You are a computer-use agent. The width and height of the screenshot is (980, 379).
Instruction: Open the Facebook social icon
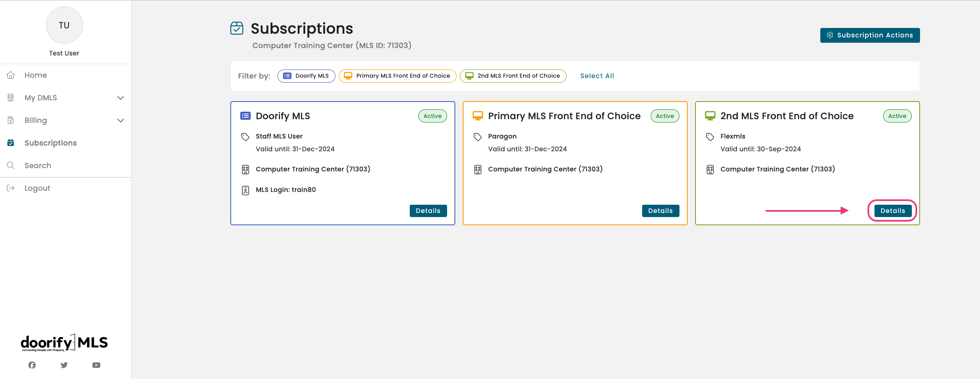[32, 365]
